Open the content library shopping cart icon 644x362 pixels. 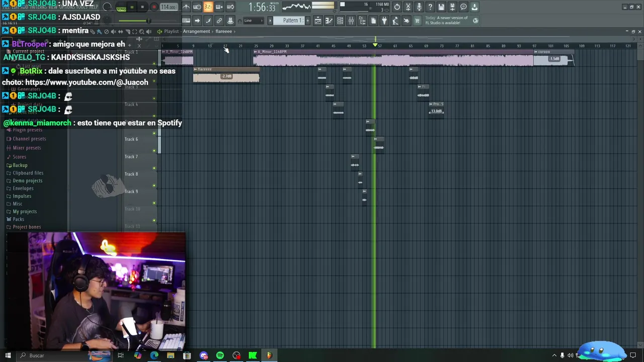[417, 21]
